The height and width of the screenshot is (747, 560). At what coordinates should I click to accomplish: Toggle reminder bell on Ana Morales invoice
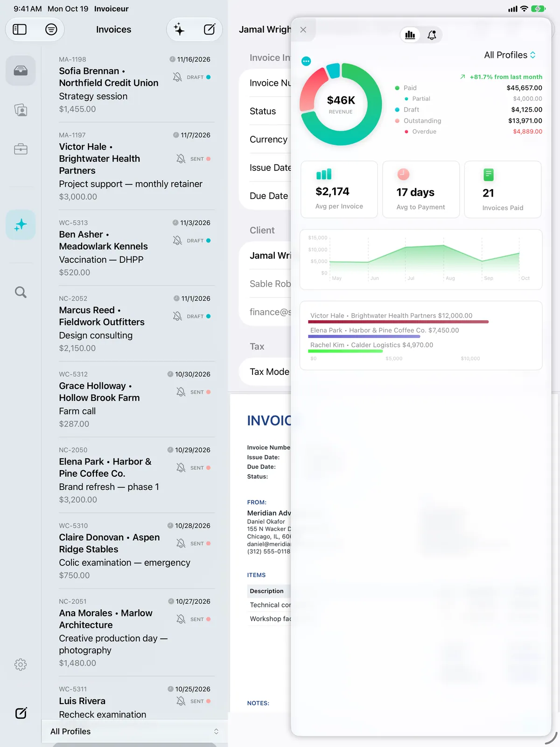pos(181,619)
